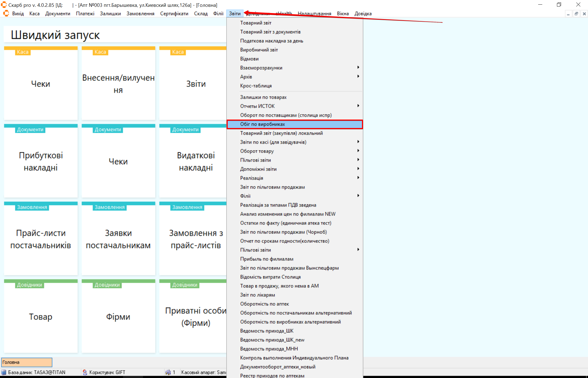The image size is (588, 378).
Task: Close the inner Головна child window
Action: (584, 14)
